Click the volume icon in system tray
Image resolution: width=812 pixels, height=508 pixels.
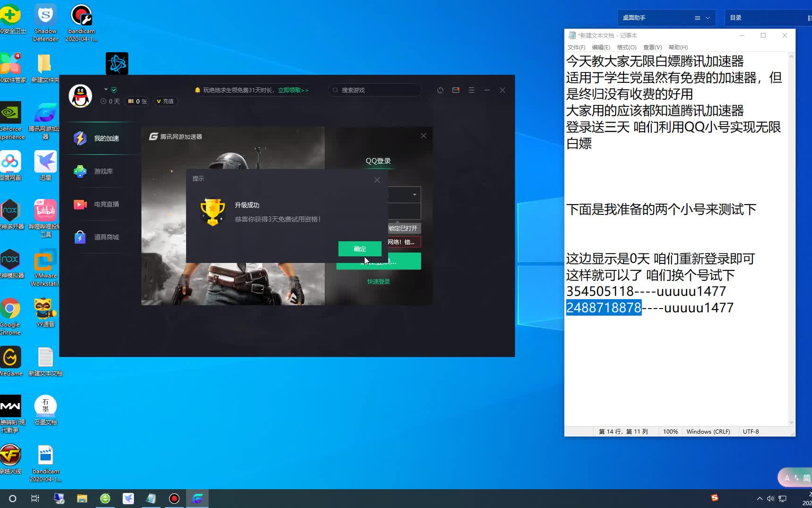pyautogui.click(x=771, y=499)
